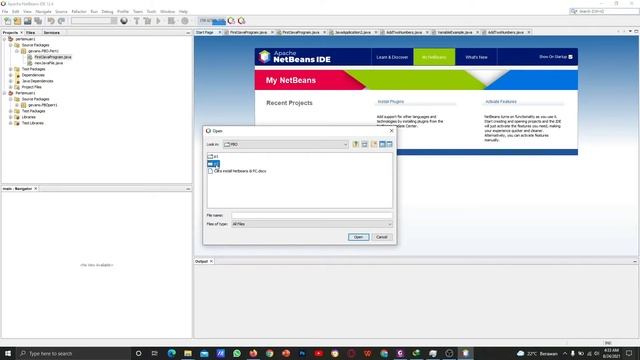Click Cancel in the Open dialog
This screenshot has height=360, width=640.
coord(382,237)
